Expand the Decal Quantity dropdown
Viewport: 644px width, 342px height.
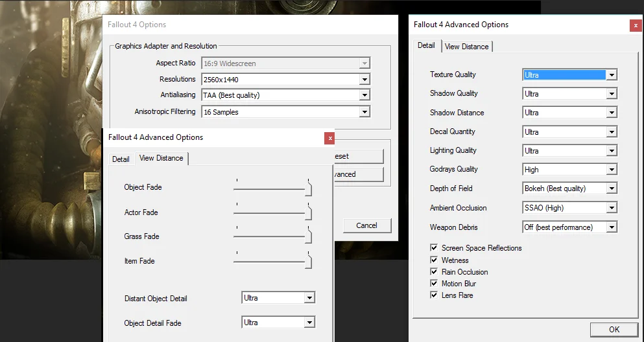[x=569, y=131]
